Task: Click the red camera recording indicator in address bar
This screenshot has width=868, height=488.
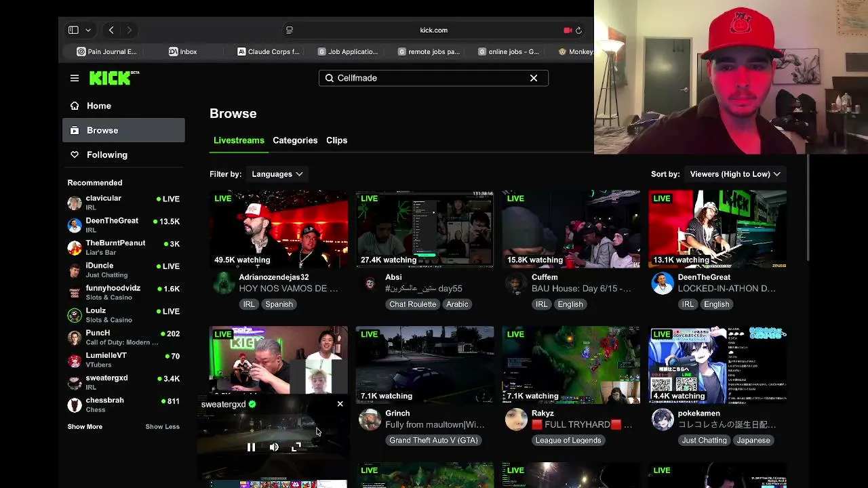Action: [568, 30]
